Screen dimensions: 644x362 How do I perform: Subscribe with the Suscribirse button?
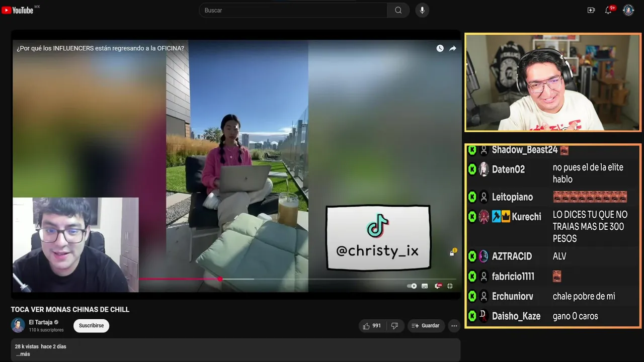(x=91, y=326)
